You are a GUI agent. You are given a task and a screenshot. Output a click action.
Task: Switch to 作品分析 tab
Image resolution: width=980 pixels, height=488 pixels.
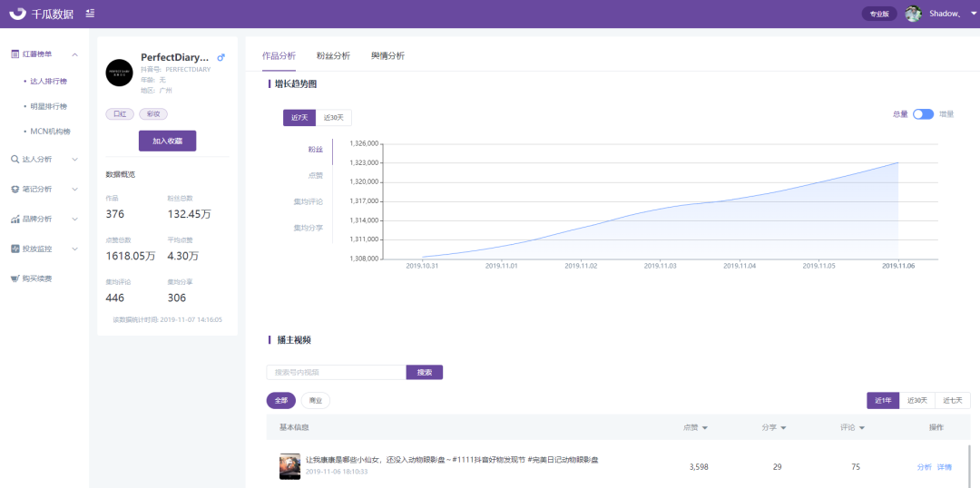tap(279, 55)
